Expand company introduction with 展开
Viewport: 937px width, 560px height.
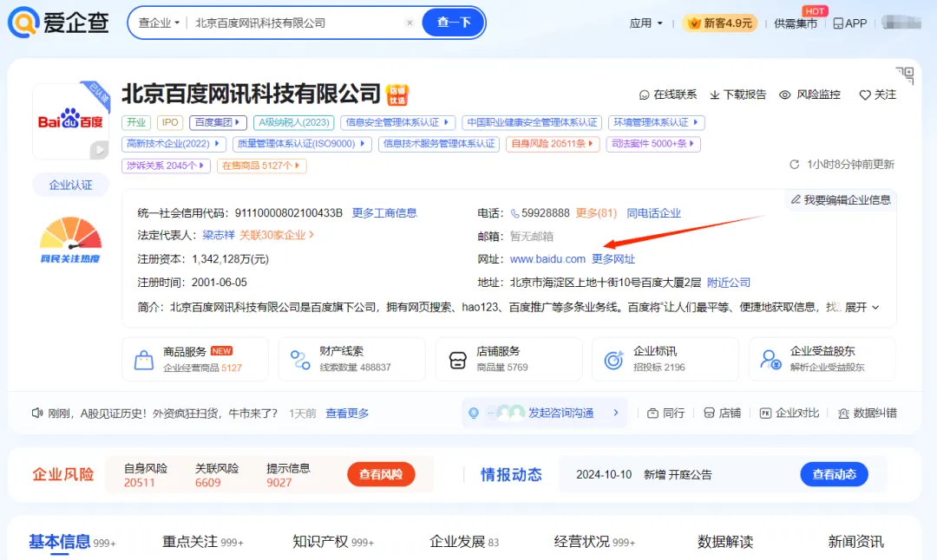(862, 308)
